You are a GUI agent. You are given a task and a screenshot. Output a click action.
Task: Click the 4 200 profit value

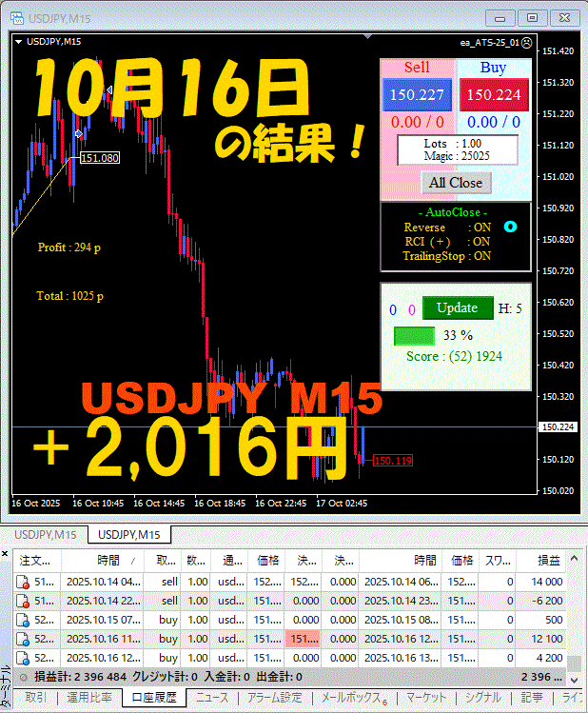pyautogui.click(x=549, y=658)
